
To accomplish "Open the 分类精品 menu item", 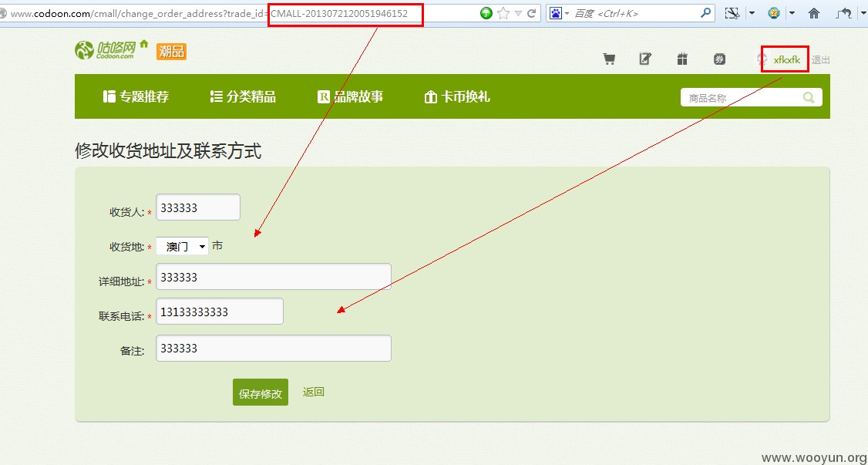I will point(243,97).
